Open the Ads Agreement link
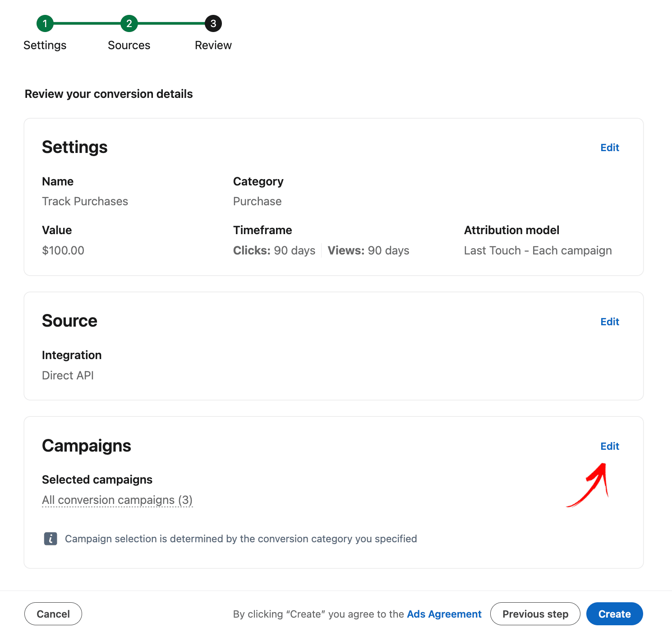Screen dimensions: 672x637 [x=444, y=614]
